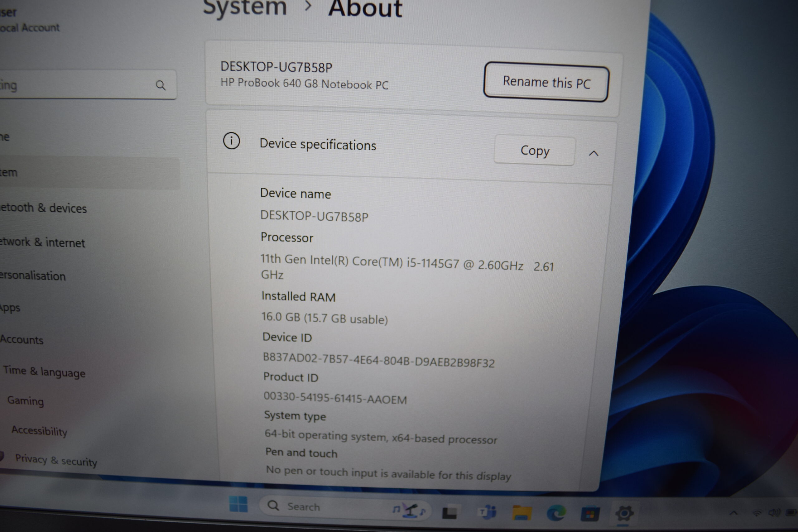Screen dimensions: 798x532
Task: Open Gaming settings
Action: pyautogui.click(x=26, y=401)
